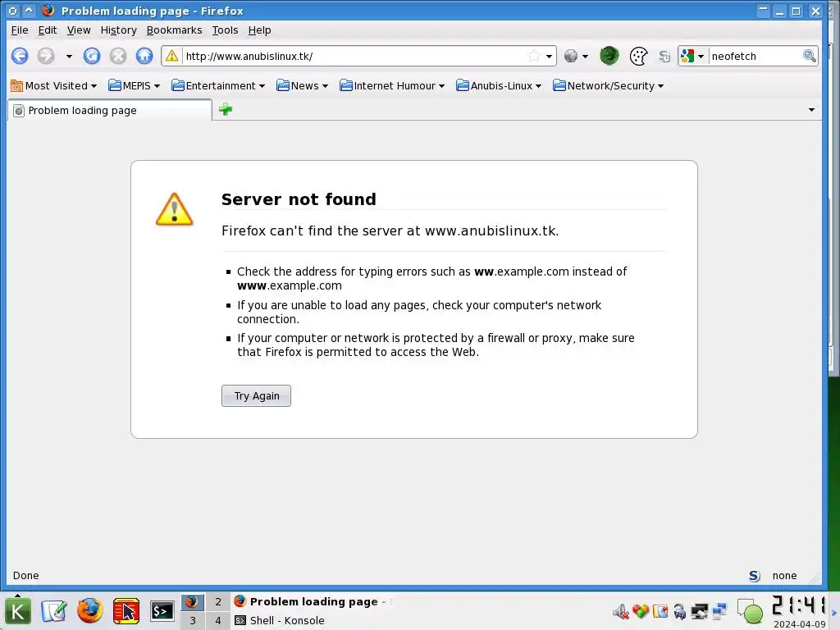This screenshot has width=840, height=630.
Task: Click the 'none' status bar entry
Action: coord(784,575)
